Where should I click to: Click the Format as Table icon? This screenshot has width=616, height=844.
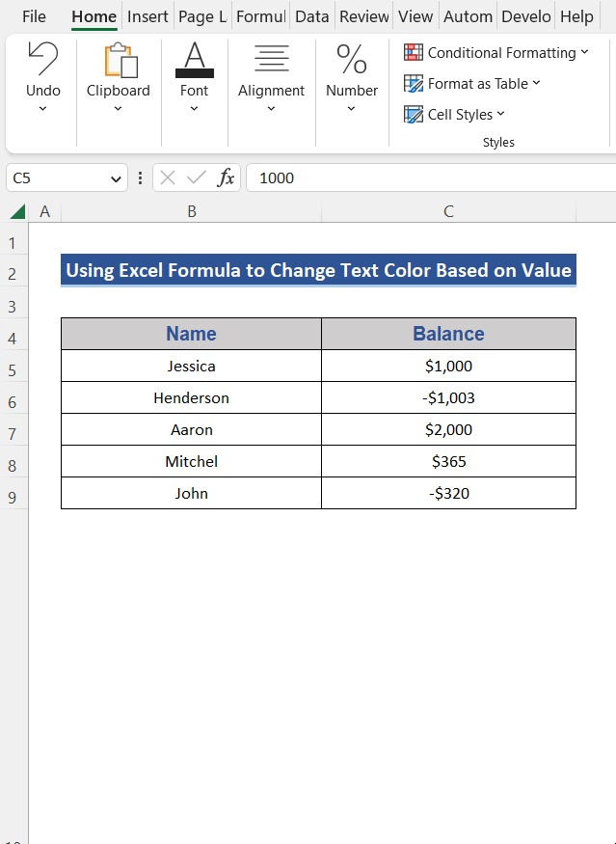click(414, 83)
